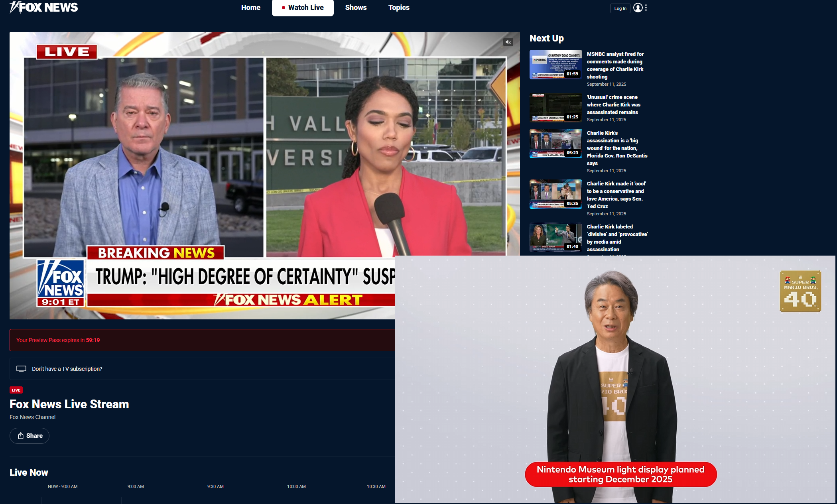The width and height of the screenshot is (837, 504).
Task: Click the TV icon beside the subscription prompt
Action: [21, 369]
